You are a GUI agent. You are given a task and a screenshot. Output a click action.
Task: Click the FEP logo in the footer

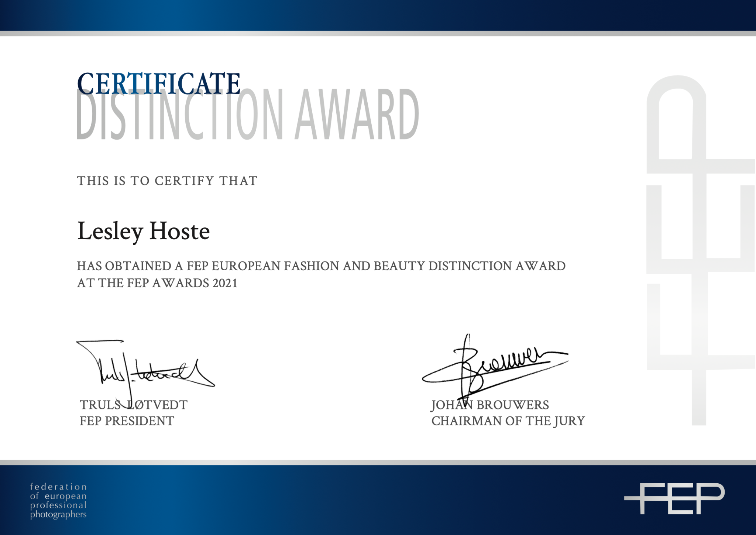tap(674, 498)
